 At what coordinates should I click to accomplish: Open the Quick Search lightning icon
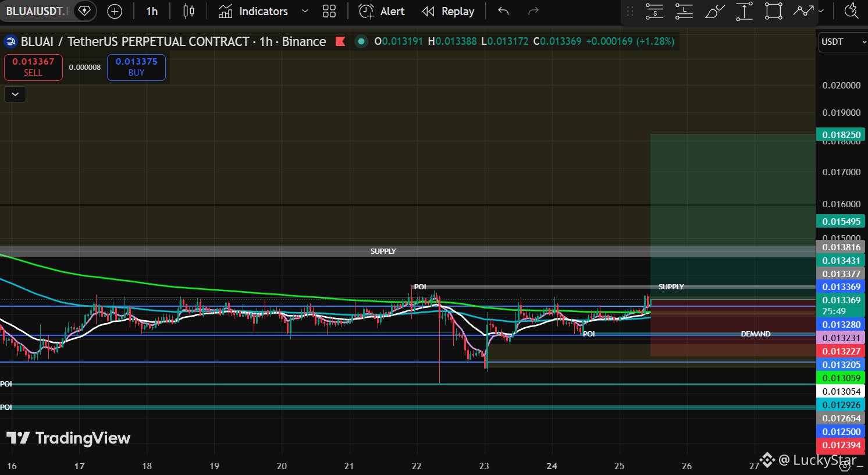point(851,11)
